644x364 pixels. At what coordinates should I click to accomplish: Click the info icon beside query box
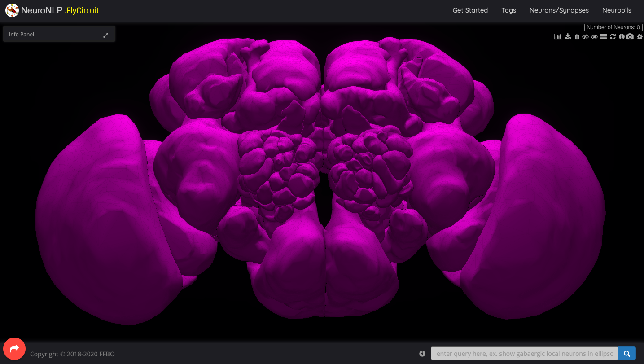coord(422,354)
